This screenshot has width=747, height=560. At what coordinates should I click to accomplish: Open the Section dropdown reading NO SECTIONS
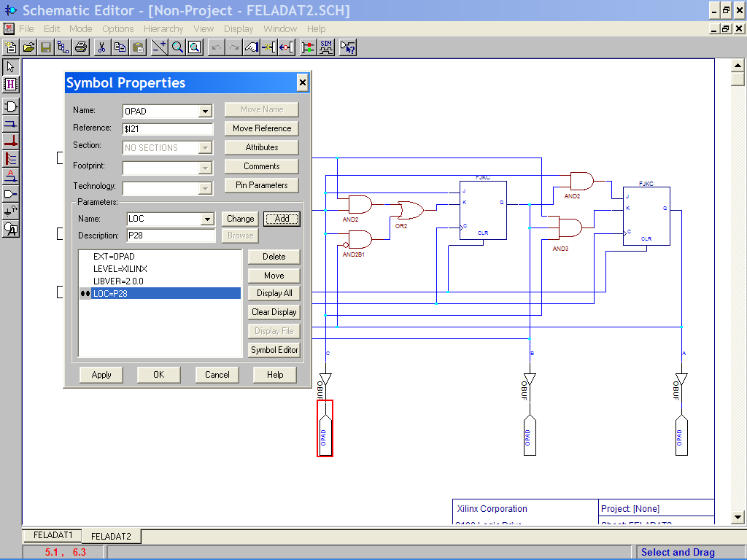point(205,148)
